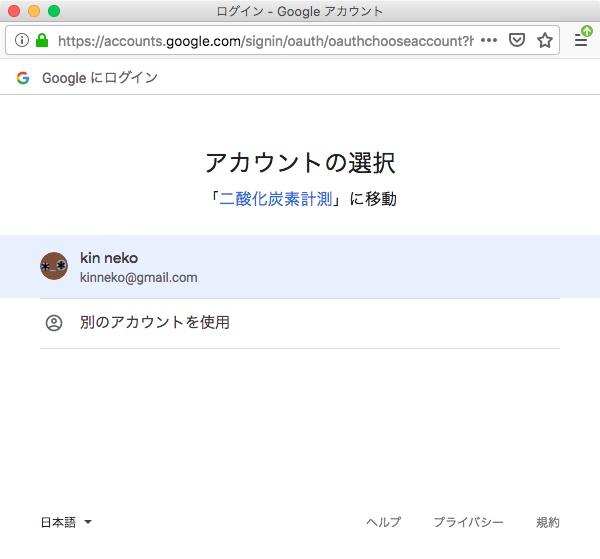
Task: Open the 規約 terms link
Action: point(548,522)
